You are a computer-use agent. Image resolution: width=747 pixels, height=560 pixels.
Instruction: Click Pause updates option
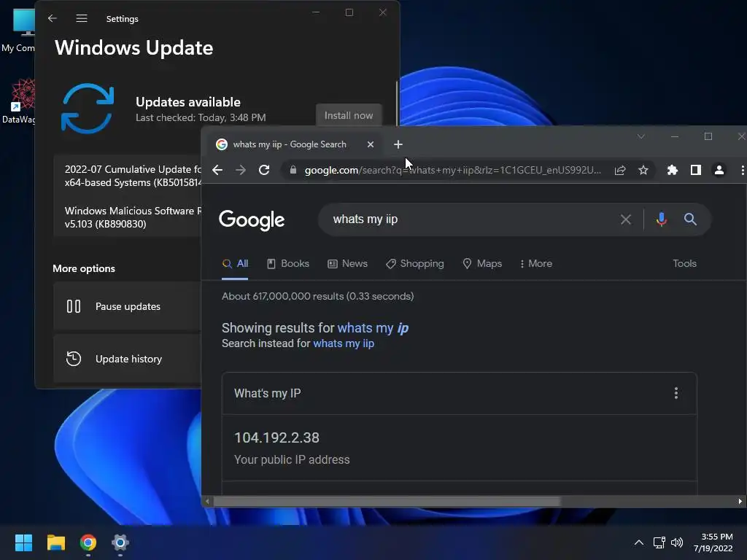click(x=128, y=306)
